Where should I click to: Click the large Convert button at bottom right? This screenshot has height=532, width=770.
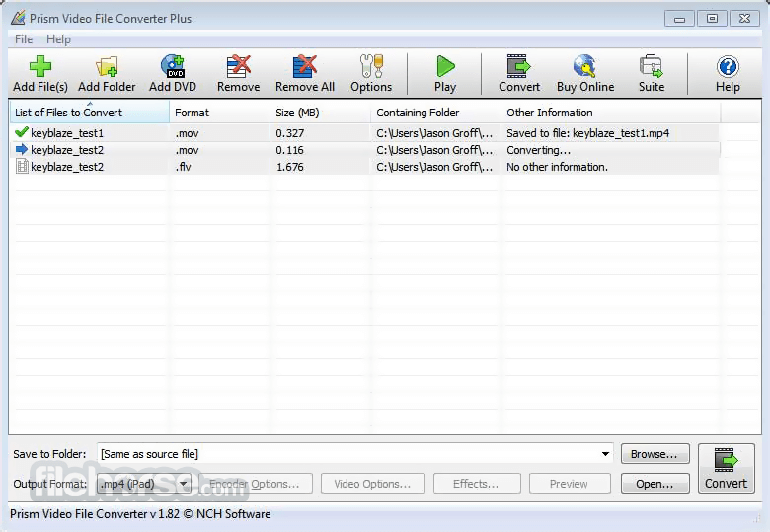click(x=726, y=469)
